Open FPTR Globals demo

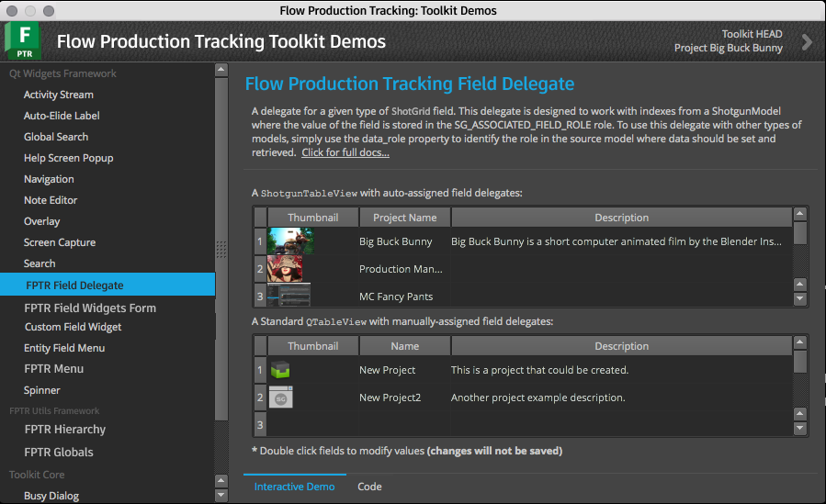pos(59,452)
